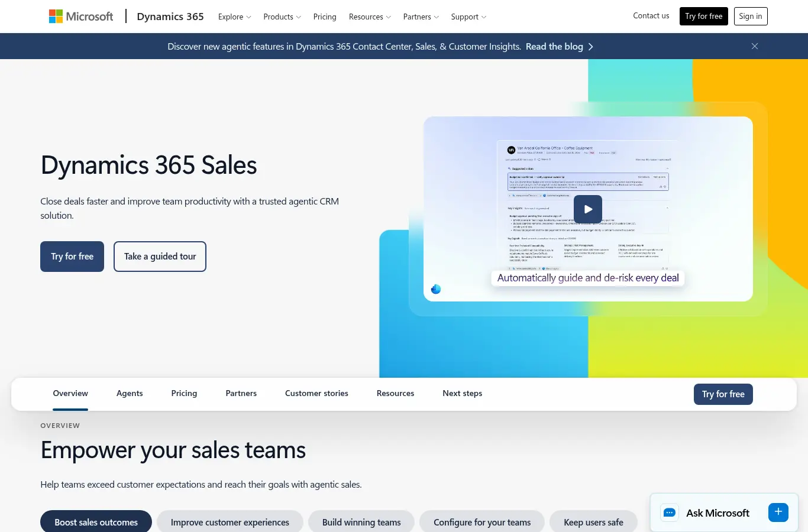Viewport: 808px width, 532px height.
Task: Click the chevron arrow after Read the blog
Action: [x=590, y=47]
